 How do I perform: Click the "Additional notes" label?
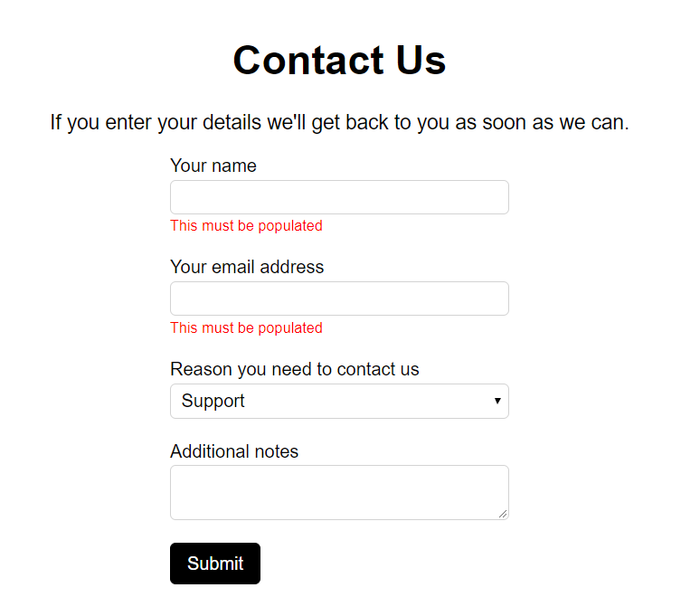234,451
